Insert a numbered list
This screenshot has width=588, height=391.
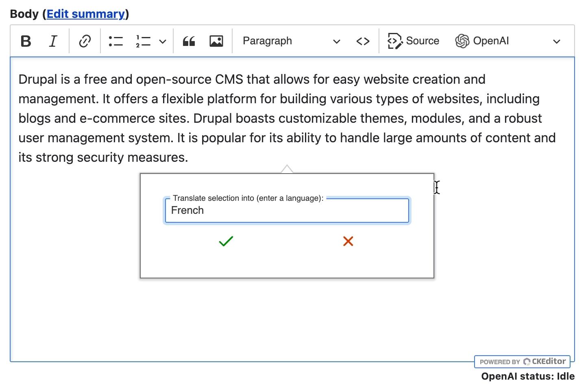pos(143,41)
